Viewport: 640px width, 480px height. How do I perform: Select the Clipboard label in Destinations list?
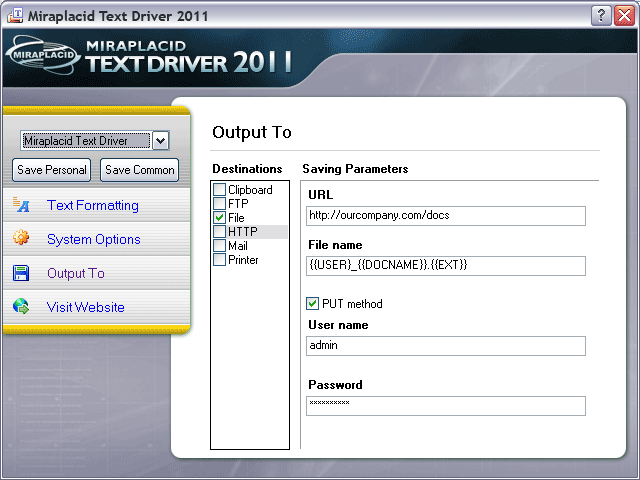pyautogui.click(x=250, y=190)
